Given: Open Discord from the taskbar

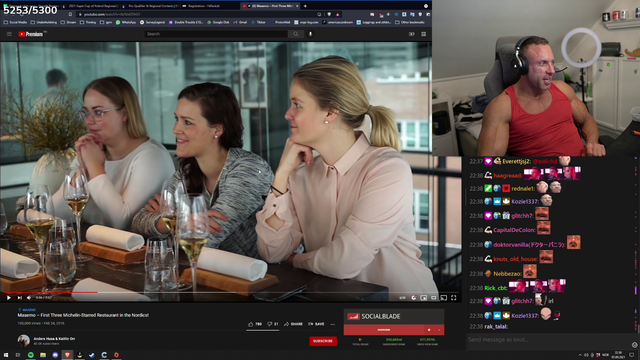Looking at the screenshot, I should click(55, 355).
